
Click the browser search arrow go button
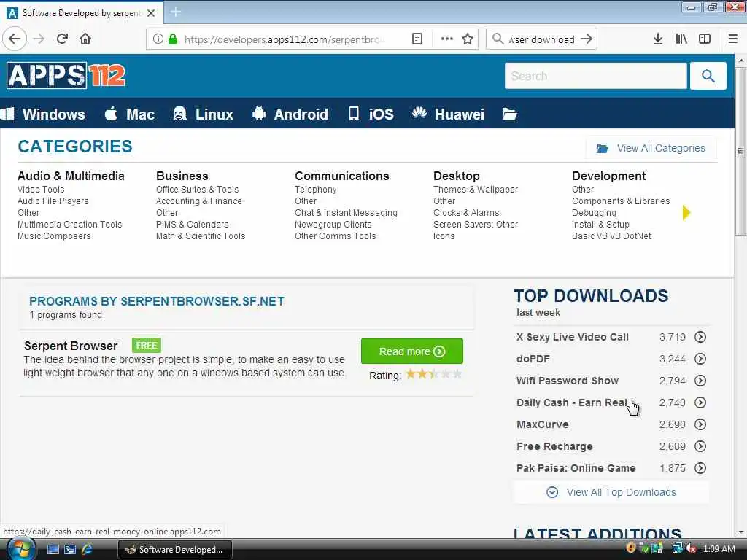click(x=587, y=39)
